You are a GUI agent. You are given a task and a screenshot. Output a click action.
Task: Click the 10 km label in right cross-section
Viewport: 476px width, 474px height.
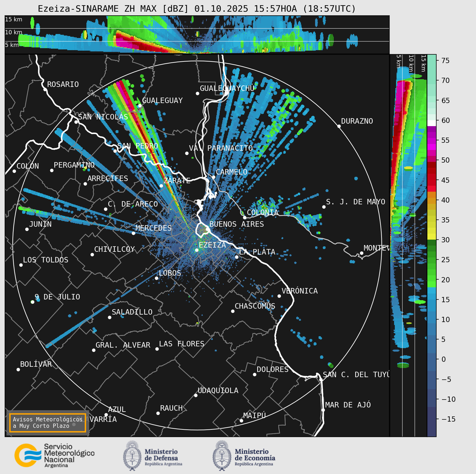(x=411, y=64)
